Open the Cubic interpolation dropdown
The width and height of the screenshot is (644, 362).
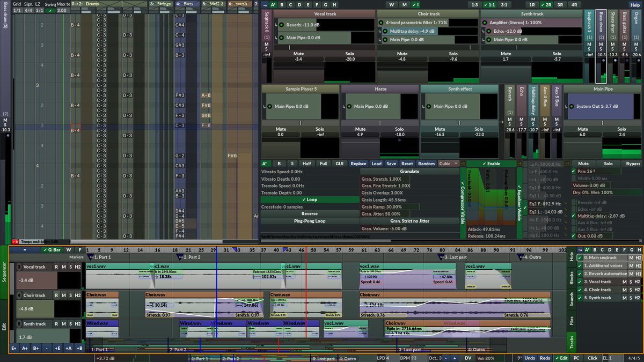[449, 164]
